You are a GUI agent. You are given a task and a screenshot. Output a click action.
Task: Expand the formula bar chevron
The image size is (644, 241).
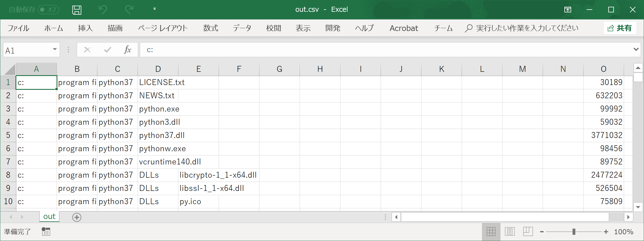(x=636, y=50)
